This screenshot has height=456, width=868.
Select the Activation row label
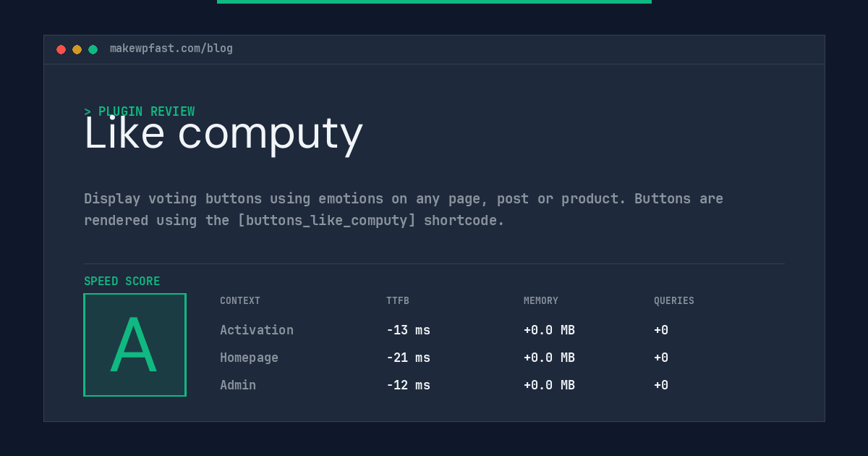[257, 330]
